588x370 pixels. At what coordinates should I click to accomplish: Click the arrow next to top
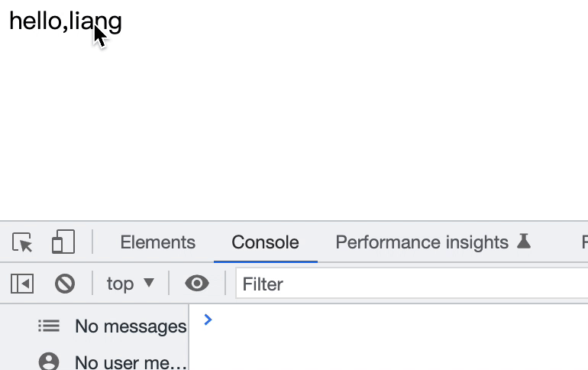tap(149, 284)
